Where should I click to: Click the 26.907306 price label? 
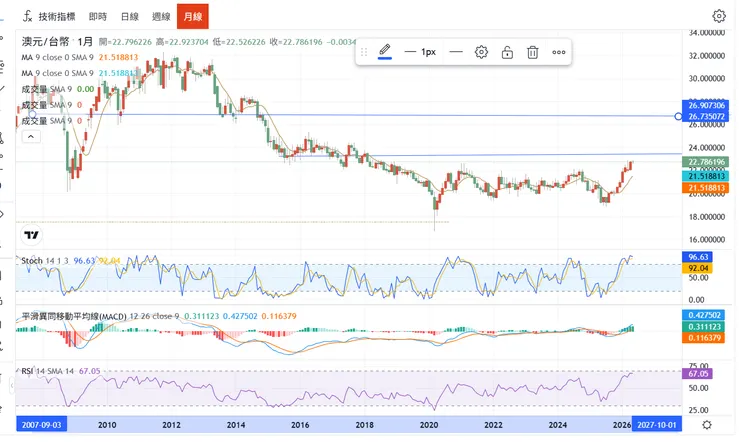click(x=706, y=105)
